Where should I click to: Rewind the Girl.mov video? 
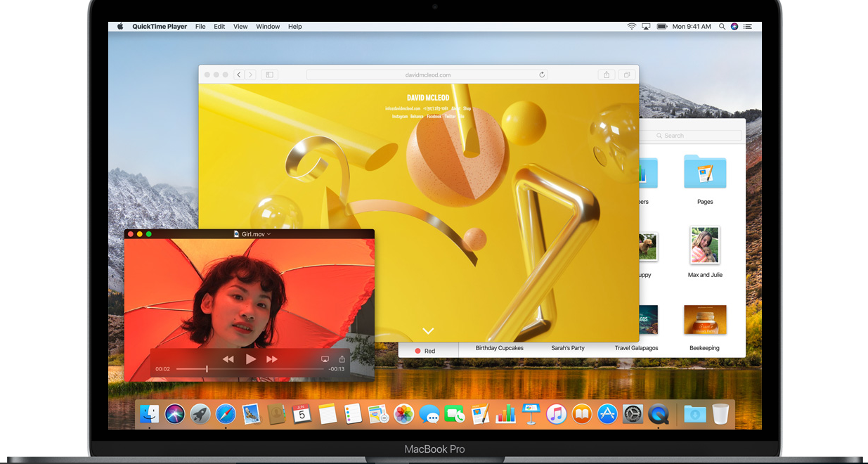click(x=228, y=359)
